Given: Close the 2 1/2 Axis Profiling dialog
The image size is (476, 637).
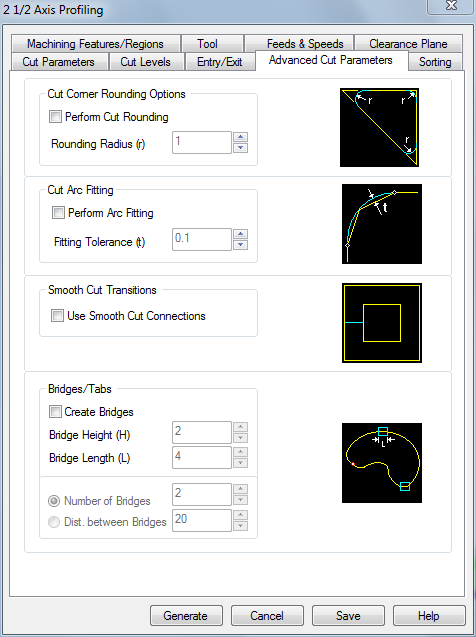Looking at the screenshot, I should (x=451, y=6).
